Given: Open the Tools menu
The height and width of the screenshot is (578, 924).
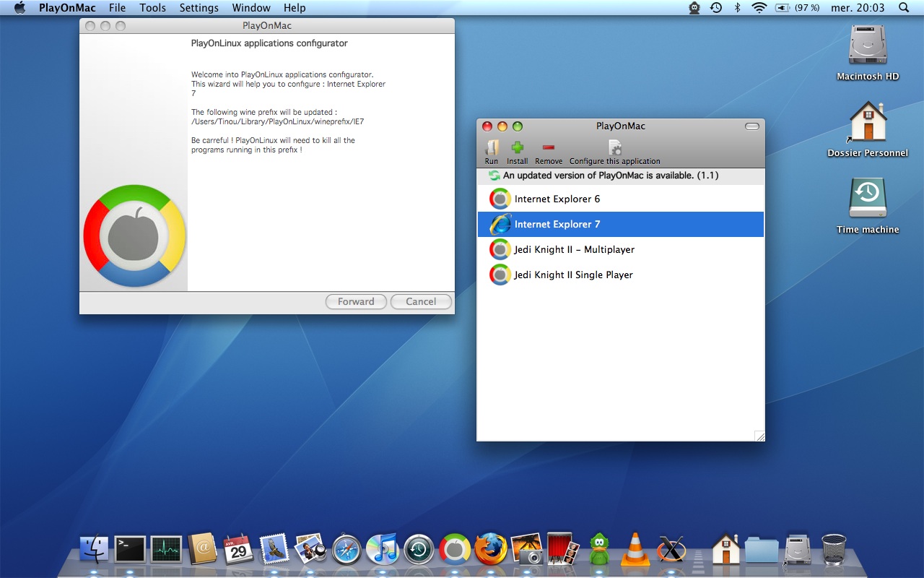Looking at the screenshot, I should click(x=152, y=8).
